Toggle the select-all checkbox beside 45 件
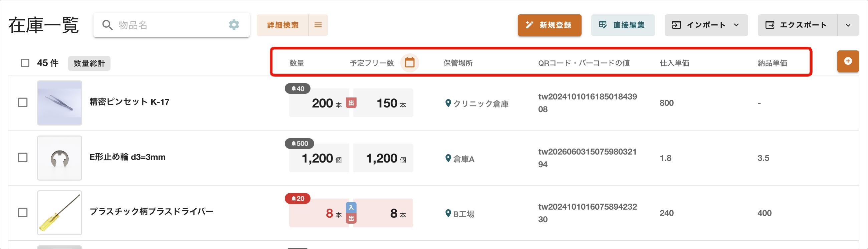868x249 pixels. (x=25, y=63)
